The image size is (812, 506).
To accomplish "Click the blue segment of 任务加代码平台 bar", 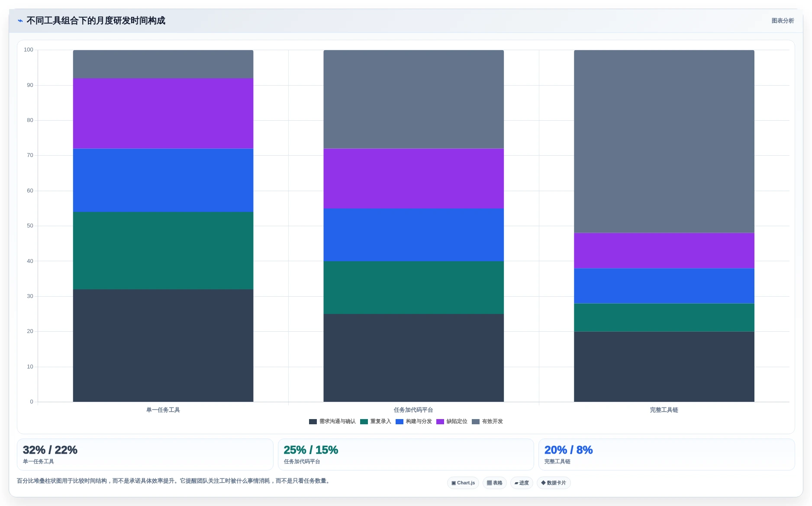I will pyautogui.click(x=413, y=235).
